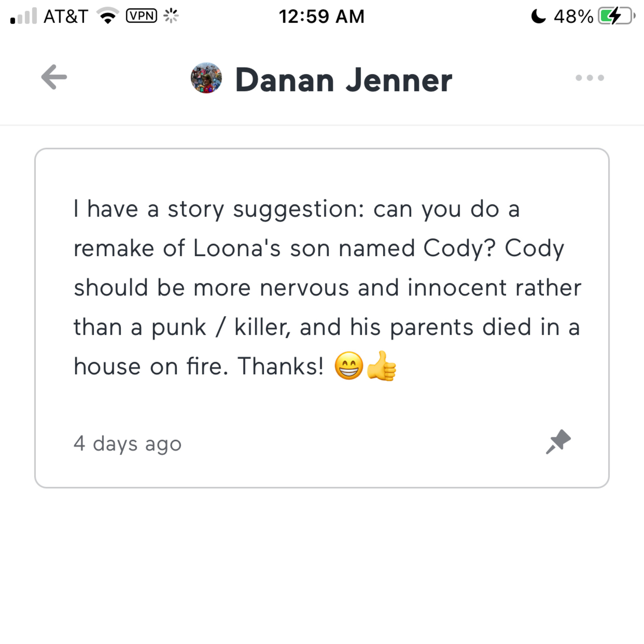Viewport: 644px width, 644px height.
Task: Tap the Danan Jenner name header
Action: pyautogui.click(x=343, y=80)
